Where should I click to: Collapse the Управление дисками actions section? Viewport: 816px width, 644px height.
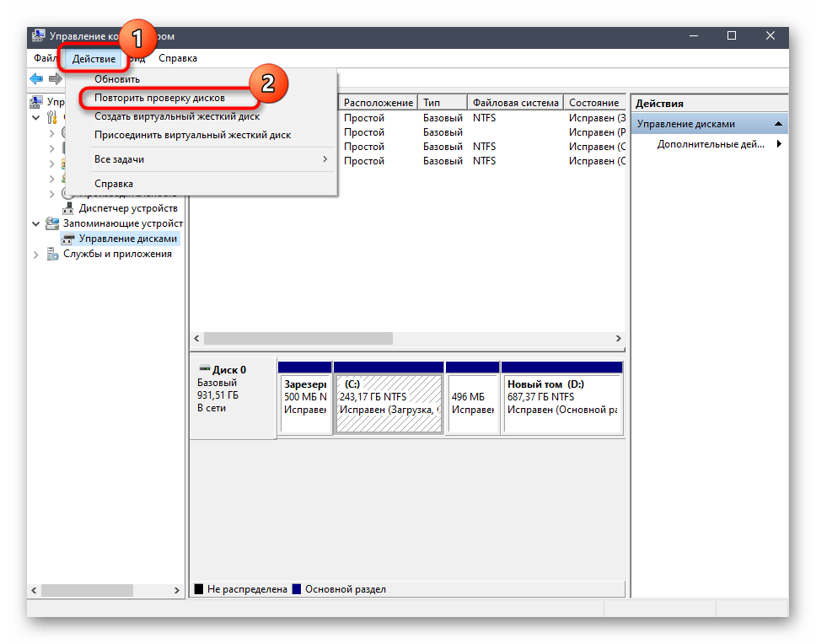(780, 124)
